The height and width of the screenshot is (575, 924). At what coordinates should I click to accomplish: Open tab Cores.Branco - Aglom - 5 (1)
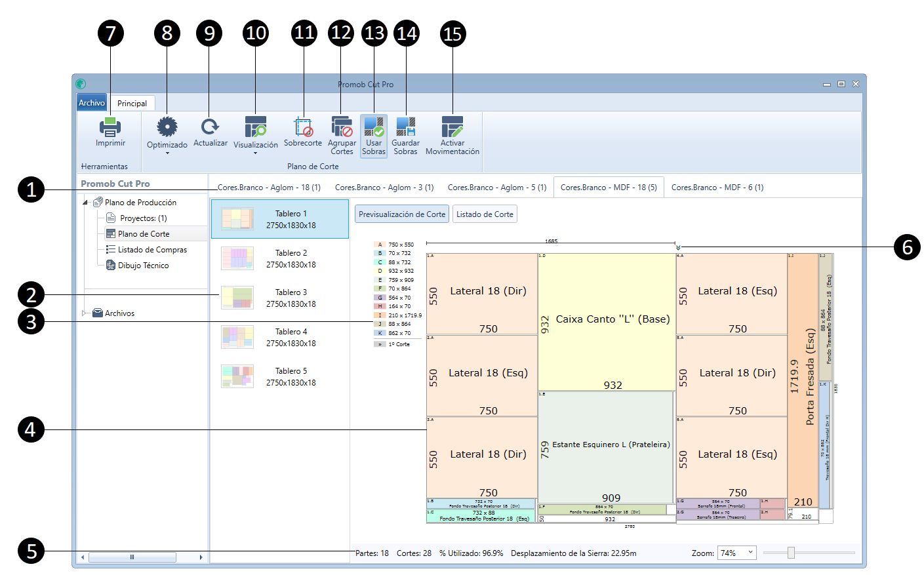click(x=497, y=188)
